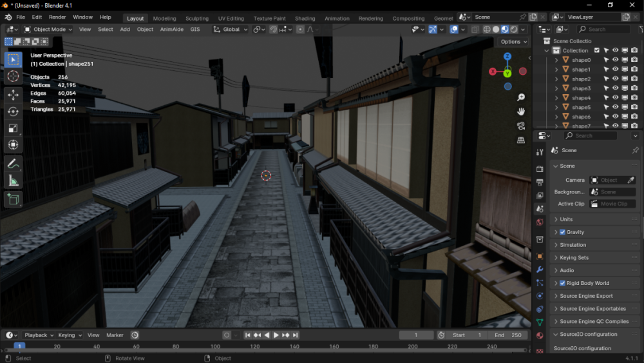Image resolution: width=644 pixels, height=363 pixels.
Task: Click the frame 1 timeline playhead
Action: 20,346
